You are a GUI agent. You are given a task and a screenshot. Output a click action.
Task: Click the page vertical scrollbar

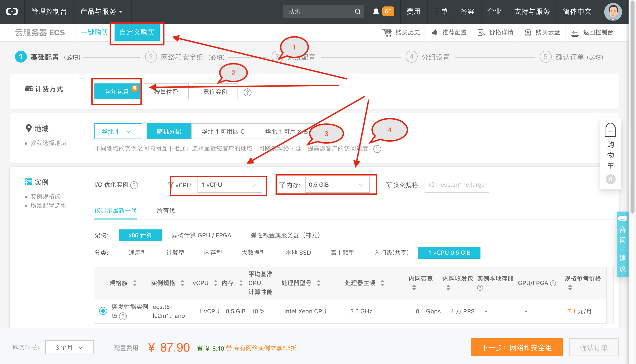[x=633, y=108]
